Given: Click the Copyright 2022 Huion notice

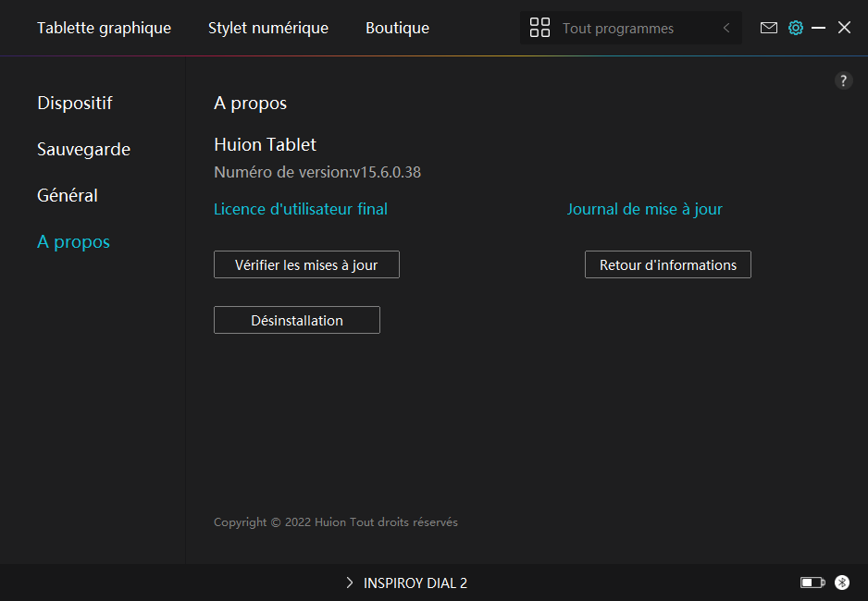Looking at the screenshot, I should coord(336,521).
